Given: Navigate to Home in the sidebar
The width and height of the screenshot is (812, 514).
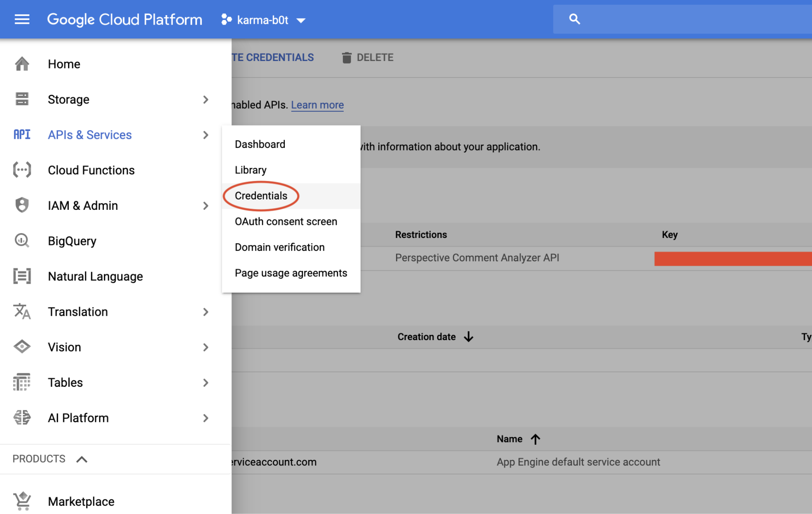Looking at the screenshot, I should (x=64, y=64).
